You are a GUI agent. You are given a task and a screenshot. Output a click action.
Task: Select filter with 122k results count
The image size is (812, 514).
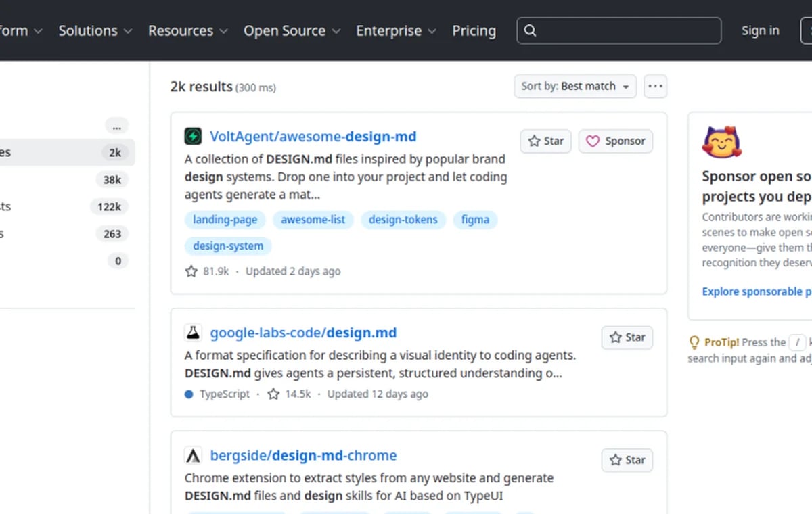click(x=68, y=207)
